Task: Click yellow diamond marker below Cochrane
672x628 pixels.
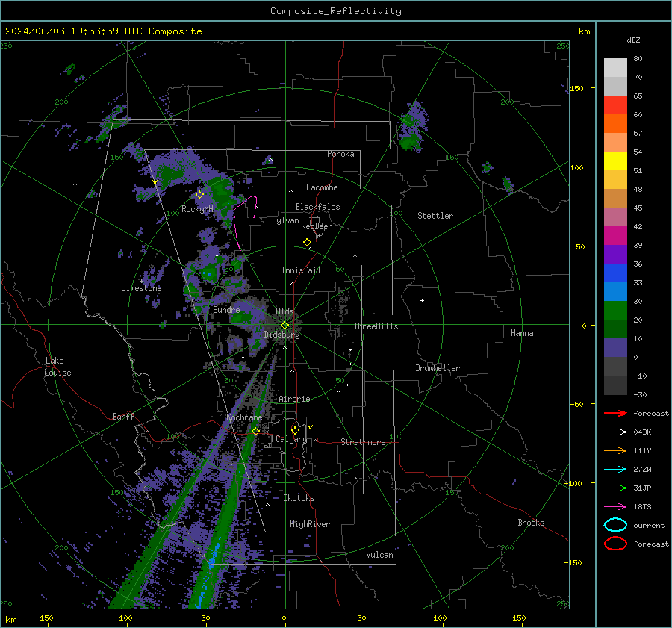Action: click(255, 431)
